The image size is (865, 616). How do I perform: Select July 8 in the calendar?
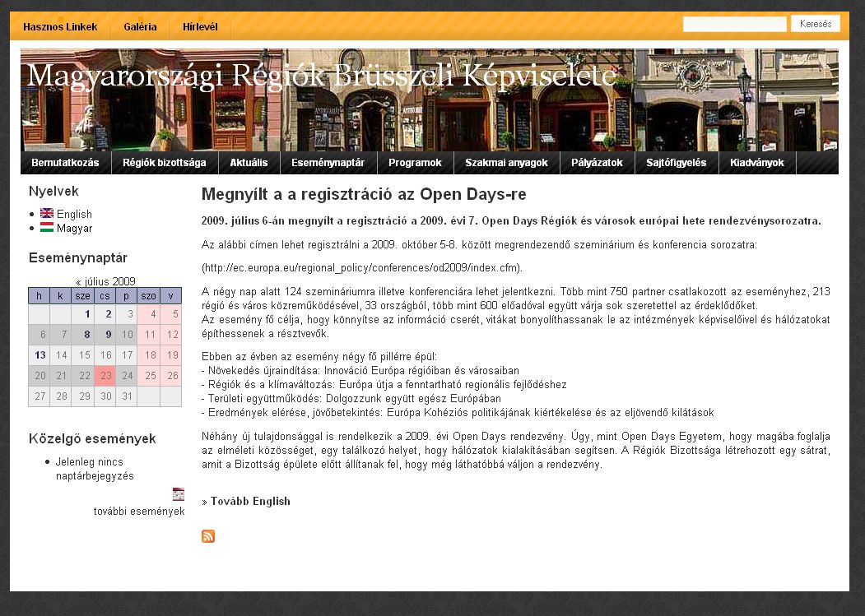coord(83,334)
